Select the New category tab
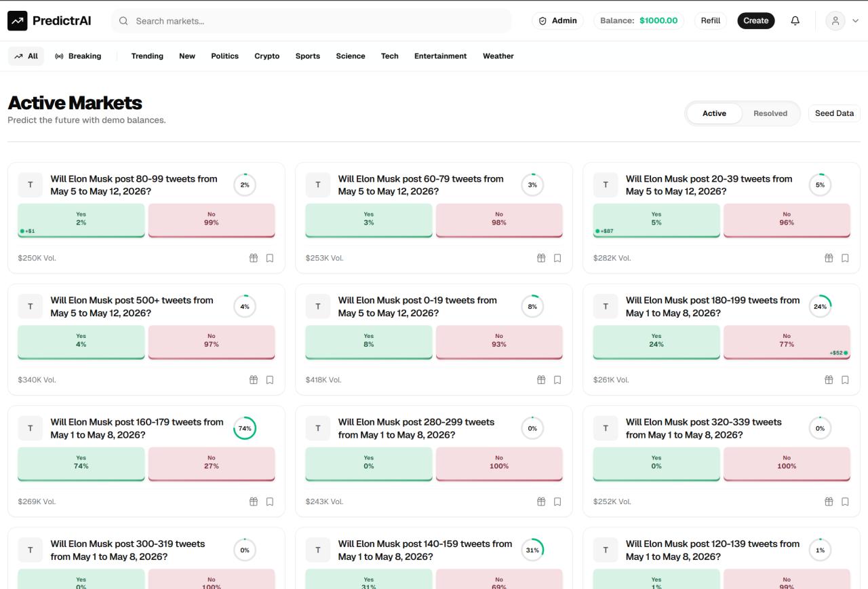 [x=187, y=56]
